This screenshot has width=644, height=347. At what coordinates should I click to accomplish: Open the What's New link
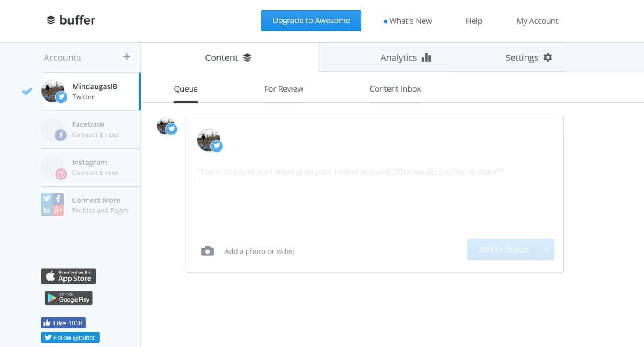pos(408,21)
